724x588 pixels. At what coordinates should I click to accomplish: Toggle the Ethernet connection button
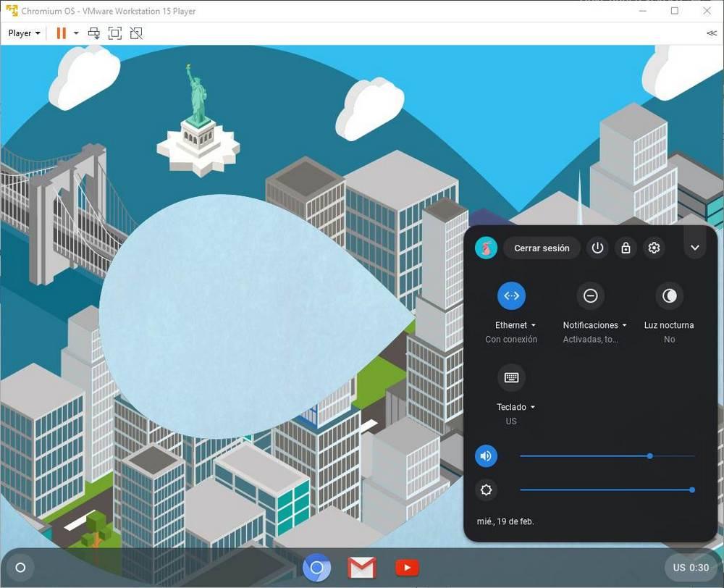(511, 295)
